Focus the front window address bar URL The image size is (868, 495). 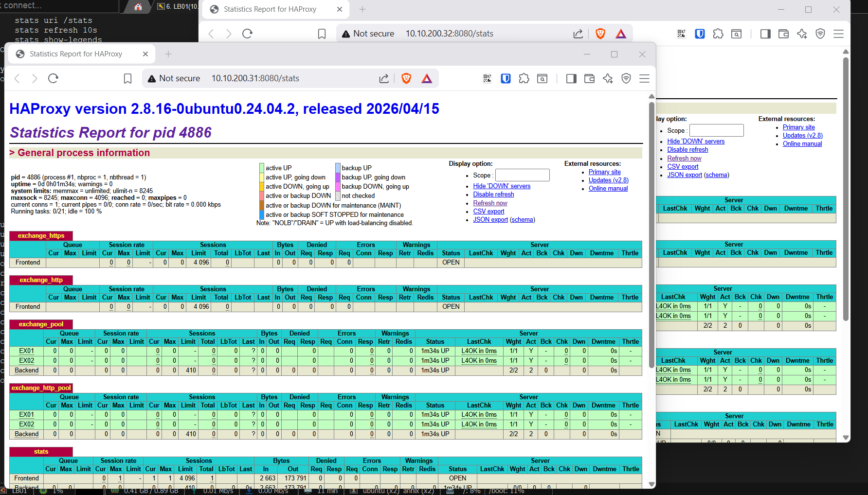click(255, 78)
